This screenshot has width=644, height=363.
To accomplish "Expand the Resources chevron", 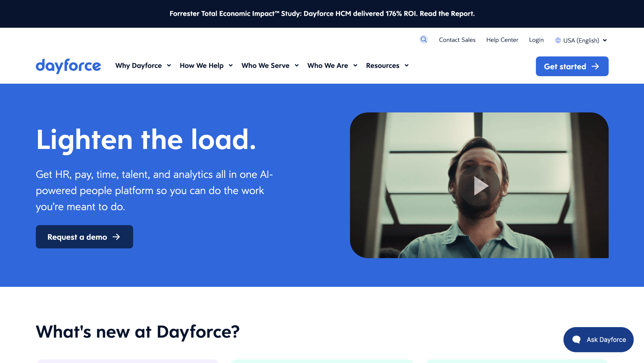I will [x=407, y=65].
